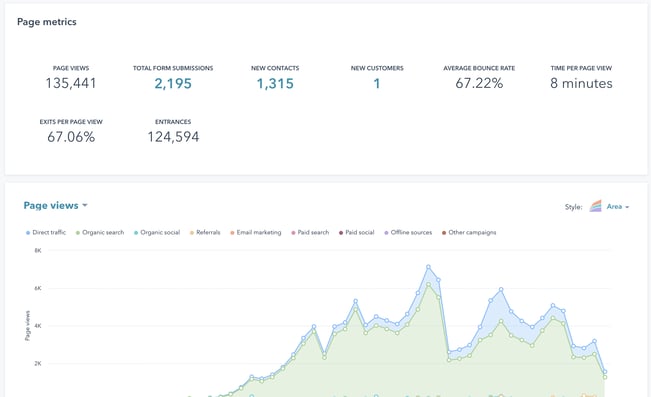Click the ENTRANCES label
The image size is (651, 397).
coord(173,122)
